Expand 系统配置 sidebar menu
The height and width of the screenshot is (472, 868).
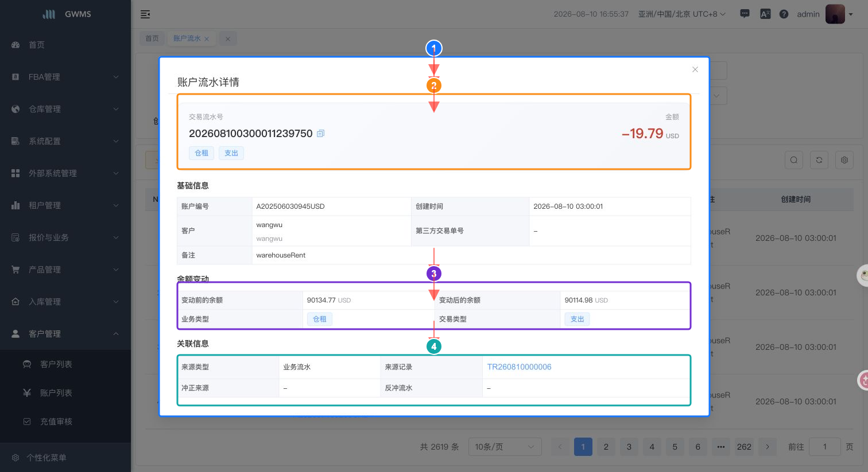point(65,141)
